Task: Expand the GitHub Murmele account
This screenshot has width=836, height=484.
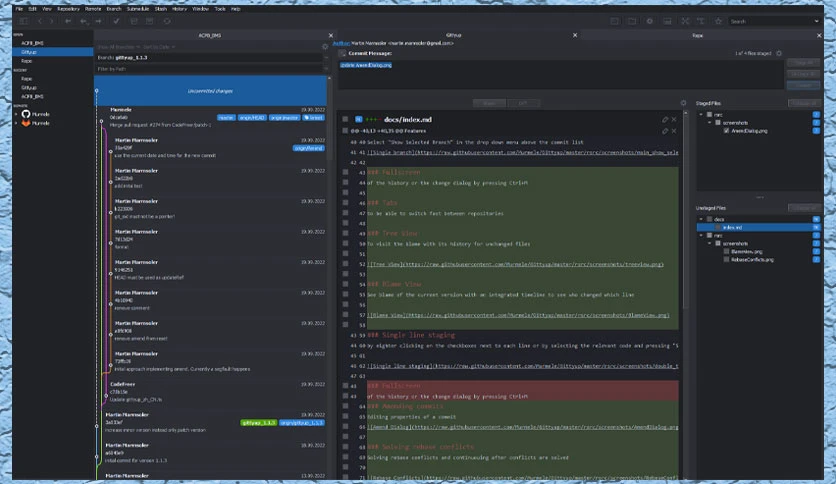Action: click(x=16, y=114)
